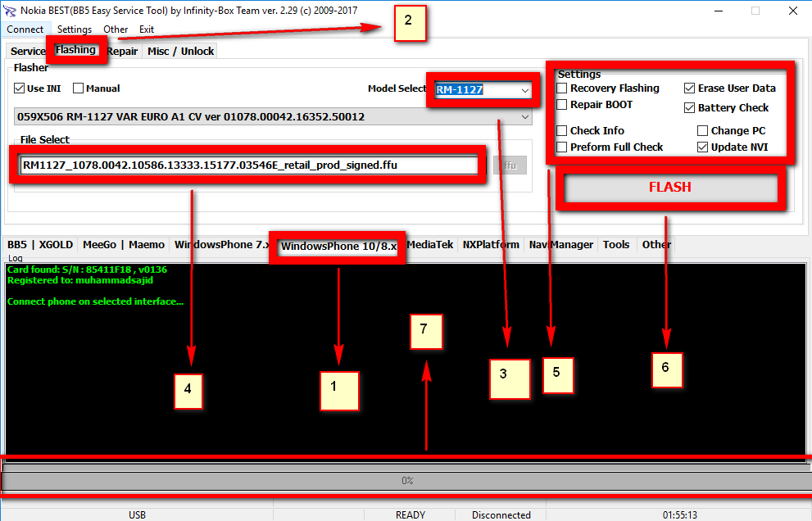Uncheck Erase User Data checkbox

[x=689, y=88]
